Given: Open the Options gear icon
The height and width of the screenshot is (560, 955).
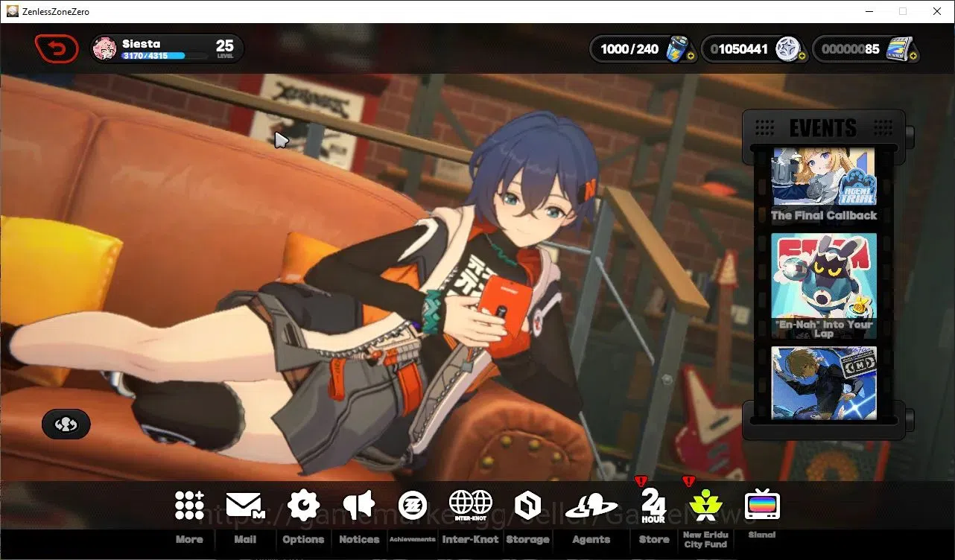Looking at the screenshot, I should (303, 506).
